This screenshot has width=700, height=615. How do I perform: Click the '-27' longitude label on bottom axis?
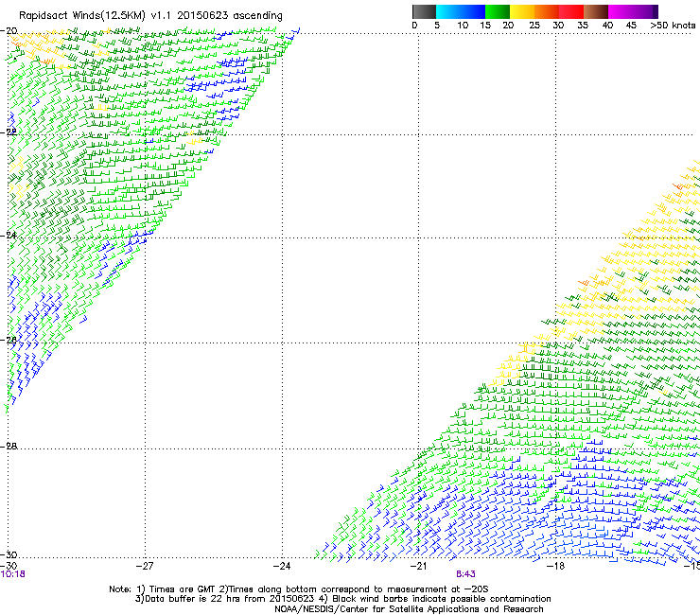tap(145, 566)
